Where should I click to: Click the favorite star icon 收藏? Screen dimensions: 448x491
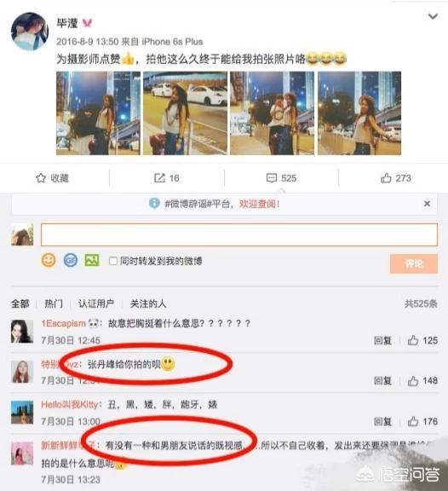point(41,178)
